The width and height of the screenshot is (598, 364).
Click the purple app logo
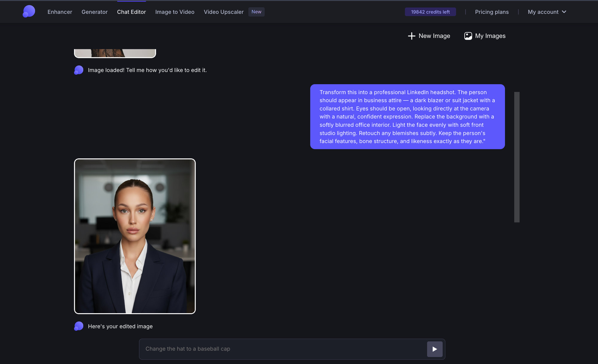(29, 11)
